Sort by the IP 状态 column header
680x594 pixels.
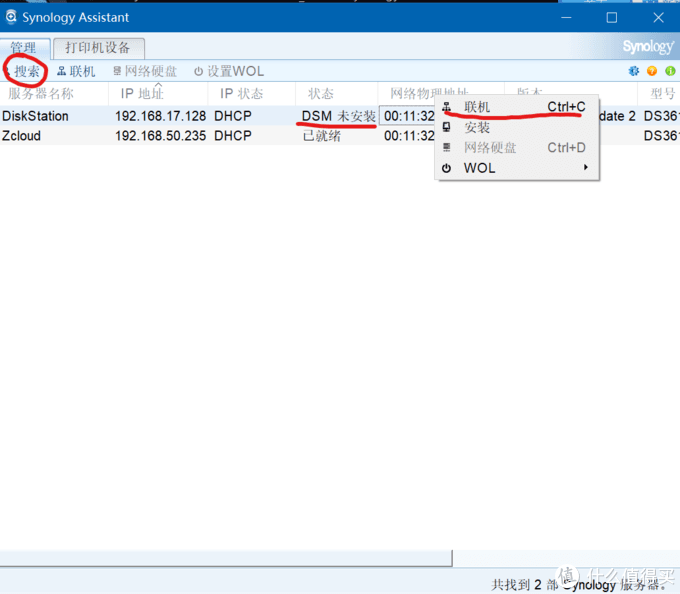[252, 93]
